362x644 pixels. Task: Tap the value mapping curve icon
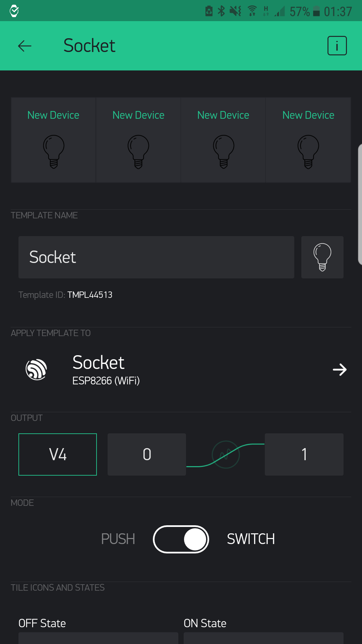(x=226, y=454)
